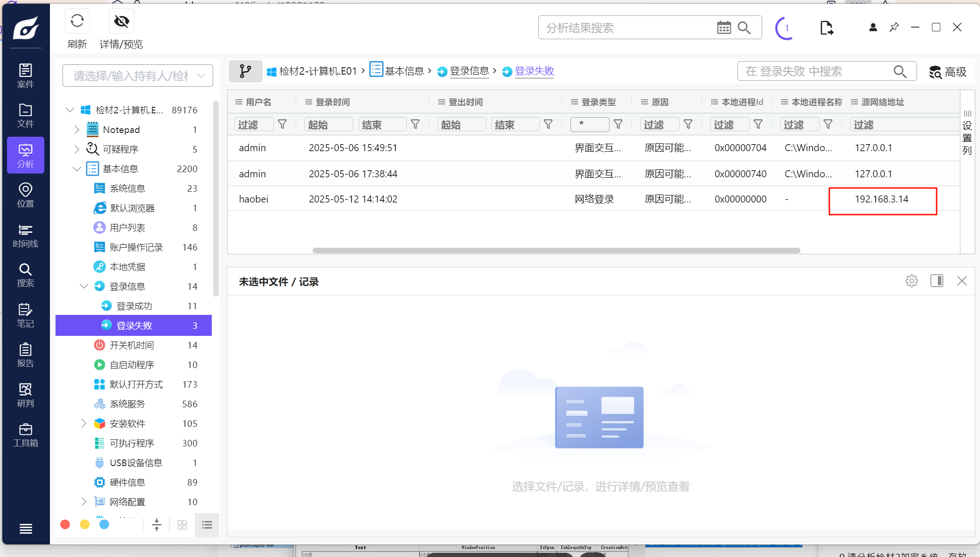Click the Refresh (刷新) icon
Viewport: 980px width, 557px height.
pos(77,21)
